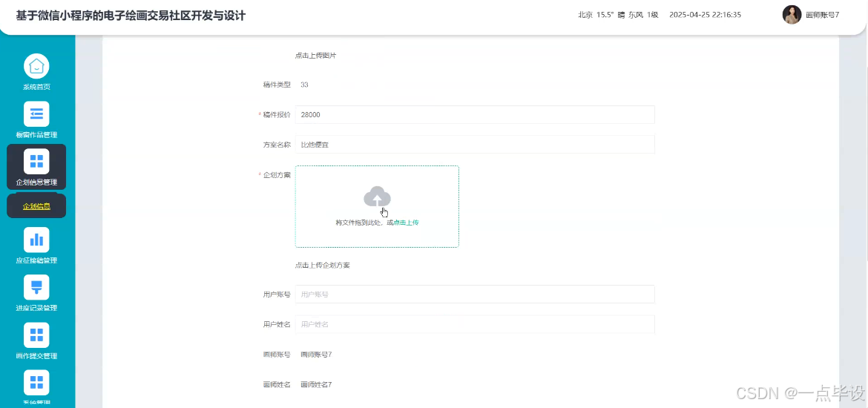Open the 系统首页 home icon

click(x=36, y=67)
